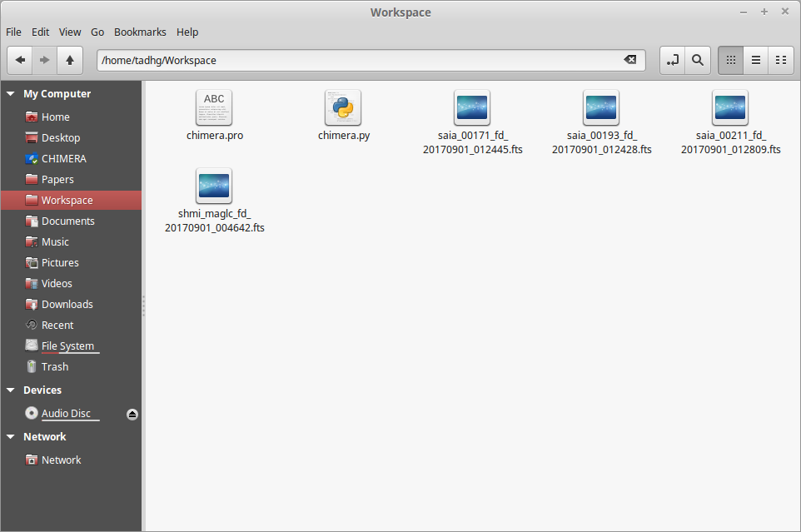Open Downloads in the sidebar
Screen dimensions: 801x532
click(72, 304)
